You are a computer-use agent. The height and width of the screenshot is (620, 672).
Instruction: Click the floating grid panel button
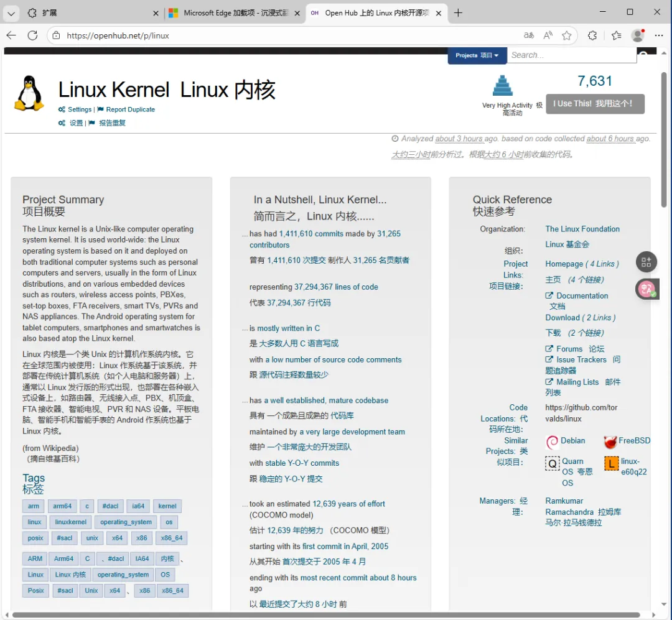pos(646,262)
